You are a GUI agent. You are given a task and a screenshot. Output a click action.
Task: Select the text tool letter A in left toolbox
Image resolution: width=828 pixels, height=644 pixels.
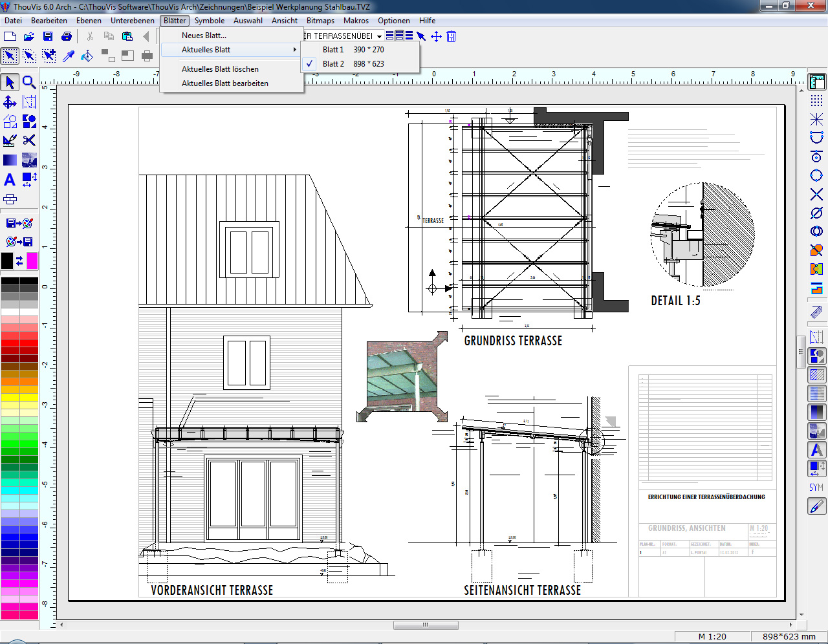click(x=10, y=180)
